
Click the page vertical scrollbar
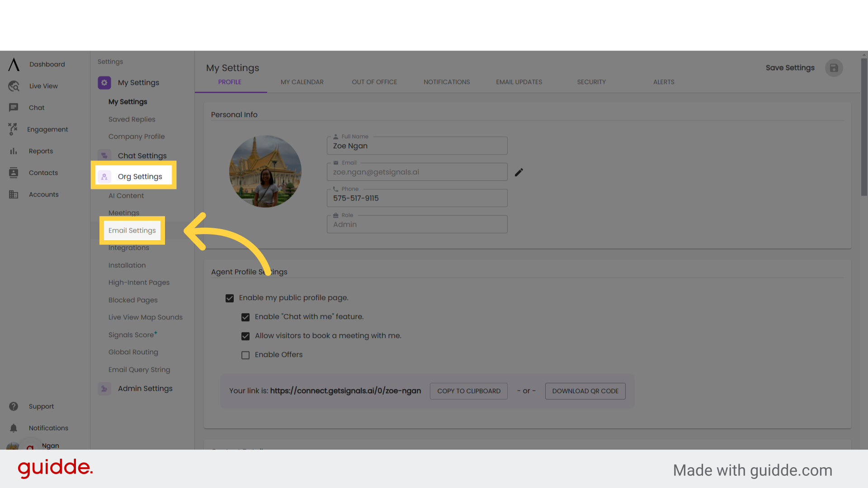[864, 127]
